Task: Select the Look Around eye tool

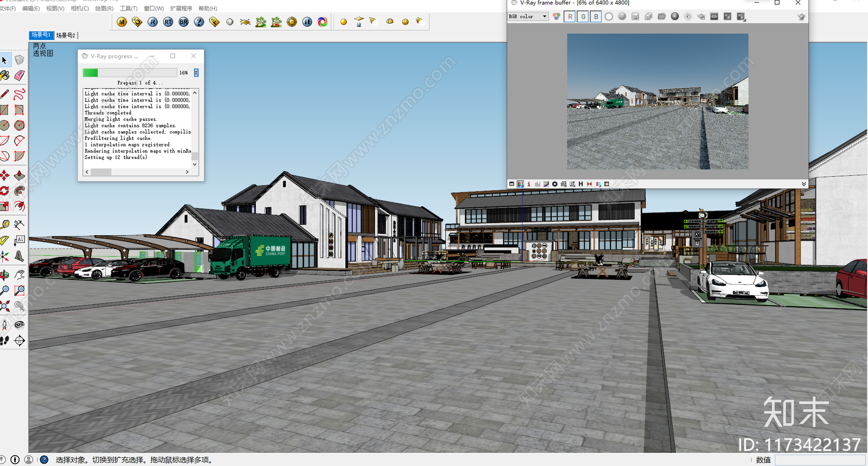Action: 20,325
